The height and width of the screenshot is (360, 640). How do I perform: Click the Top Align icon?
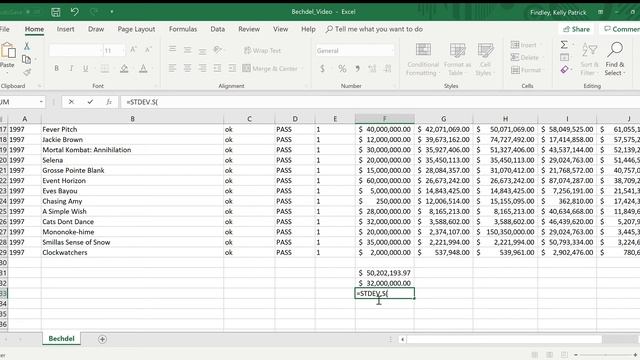click(x=173, y=50)
